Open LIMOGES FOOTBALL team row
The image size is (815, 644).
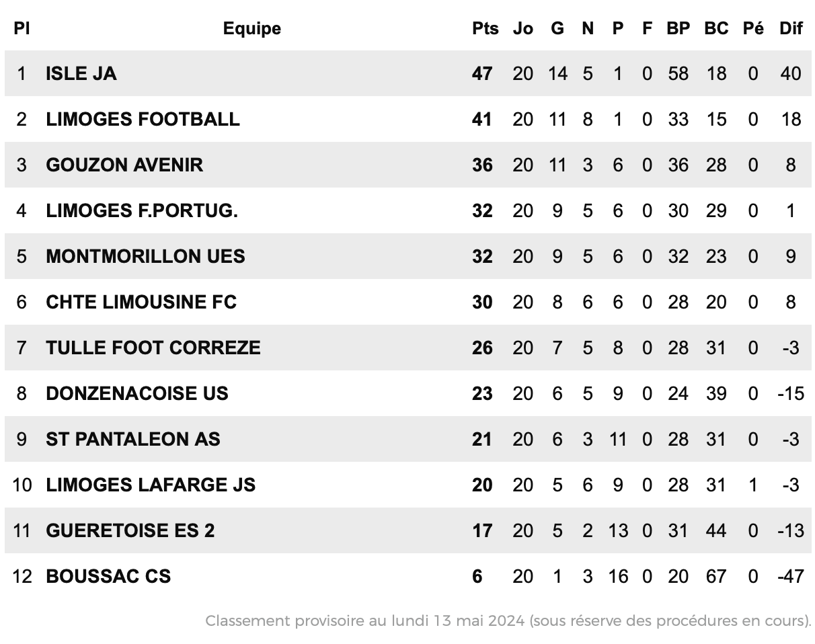[143, 119]
